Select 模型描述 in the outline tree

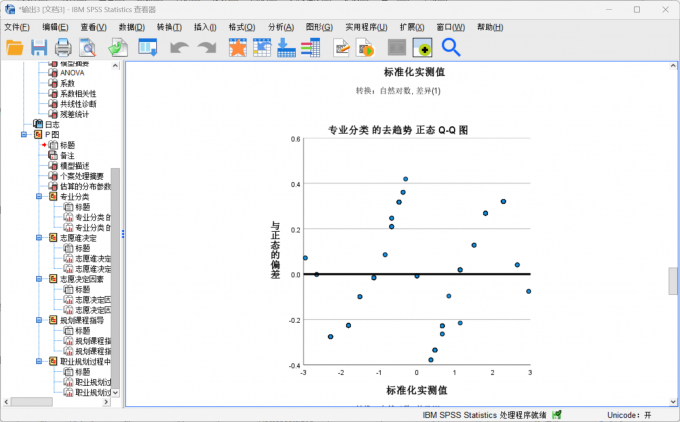point(74,165)
